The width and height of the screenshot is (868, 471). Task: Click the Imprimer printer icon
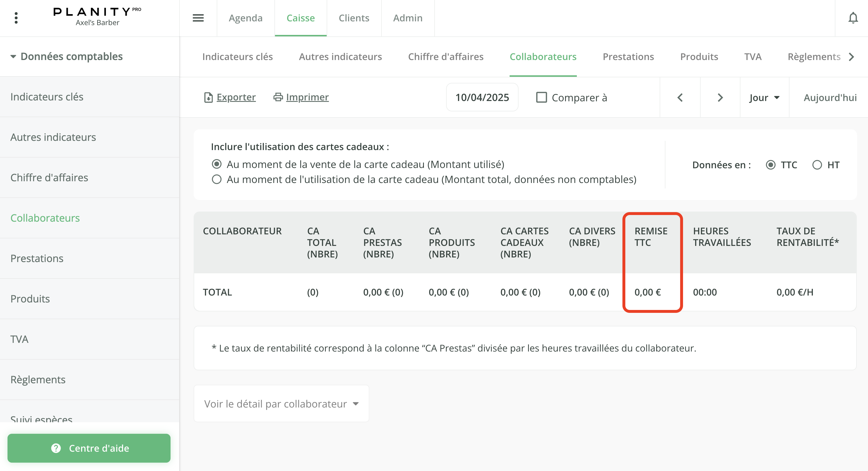[x=278, y=97]
